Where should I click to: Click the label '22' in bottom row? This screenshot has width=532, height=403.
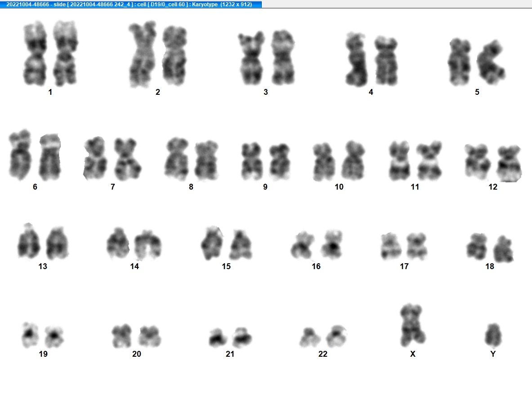tap(322, 354)
